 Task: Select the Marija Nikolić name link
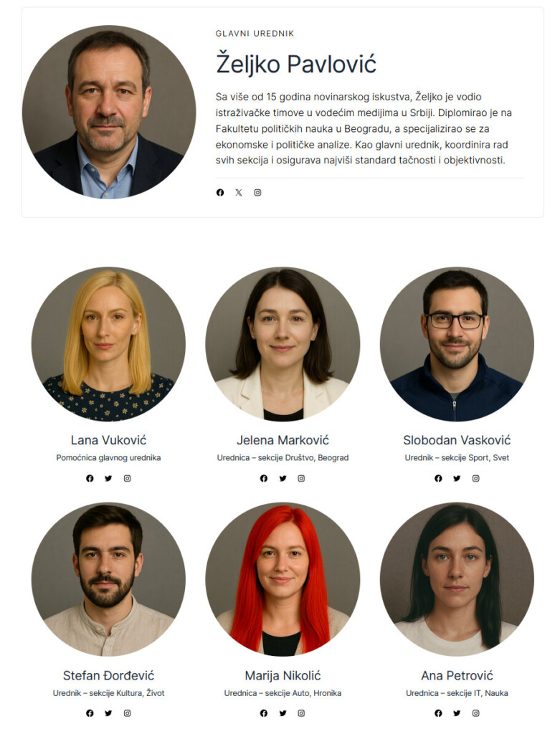coord(283,675)
